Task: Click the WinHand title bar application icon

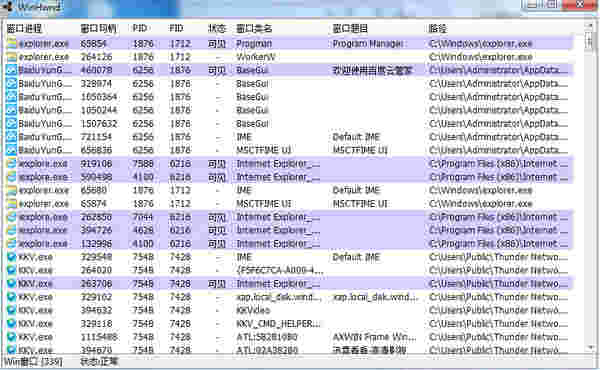Action: (x=7, y=7)
